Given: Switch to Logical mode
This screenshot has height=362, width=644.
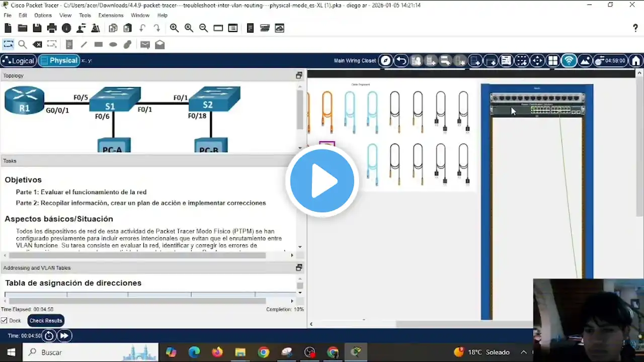Looking at the screenshot, I should click(x=18, y=61).
